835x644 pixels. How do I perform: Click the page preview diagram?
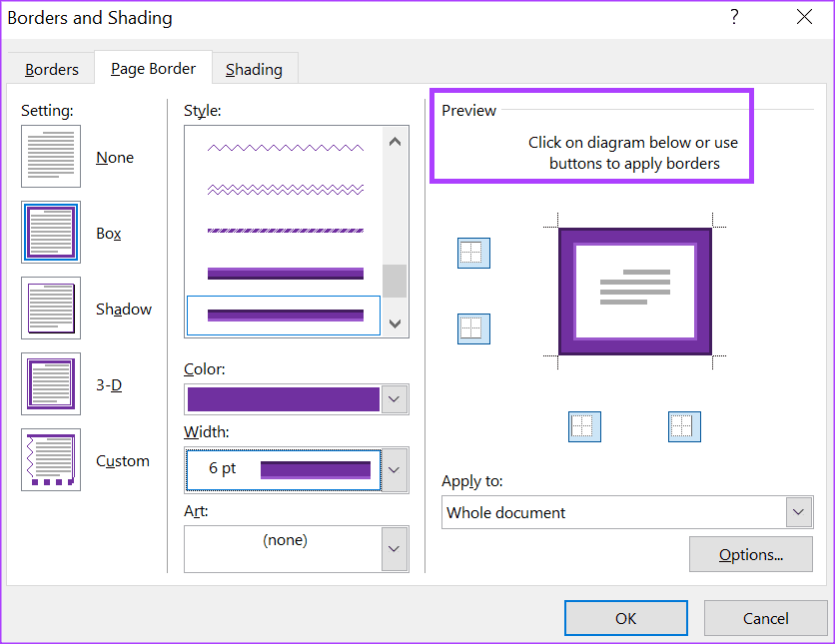(635, 292)
